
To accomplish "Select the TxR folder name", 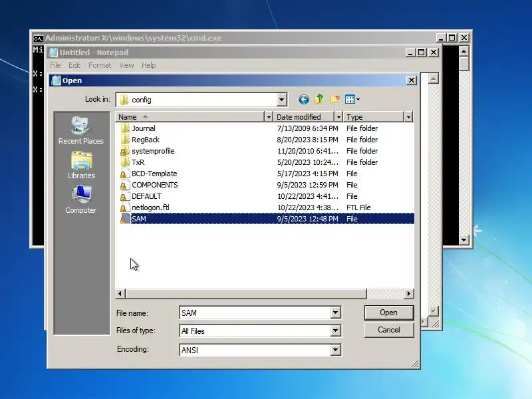I will [138, 162].
